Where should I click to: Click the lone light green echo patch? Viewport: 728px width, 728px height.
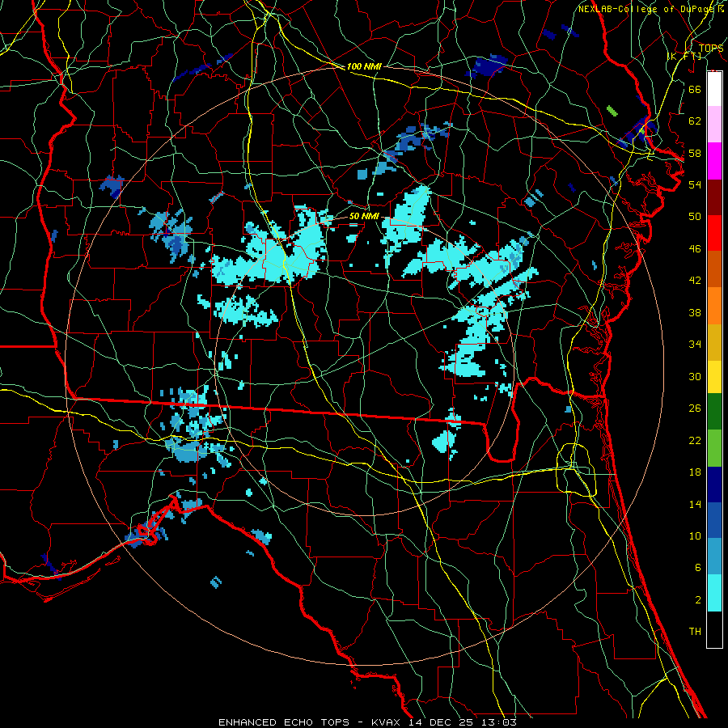pyautogui.click(x=612, y=111)
